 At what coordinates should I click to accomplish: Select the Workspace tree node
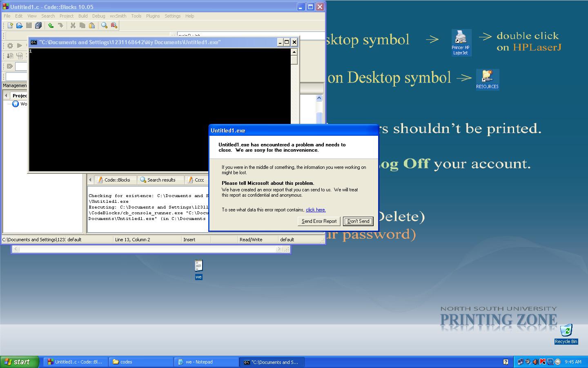tap(19, 104)
